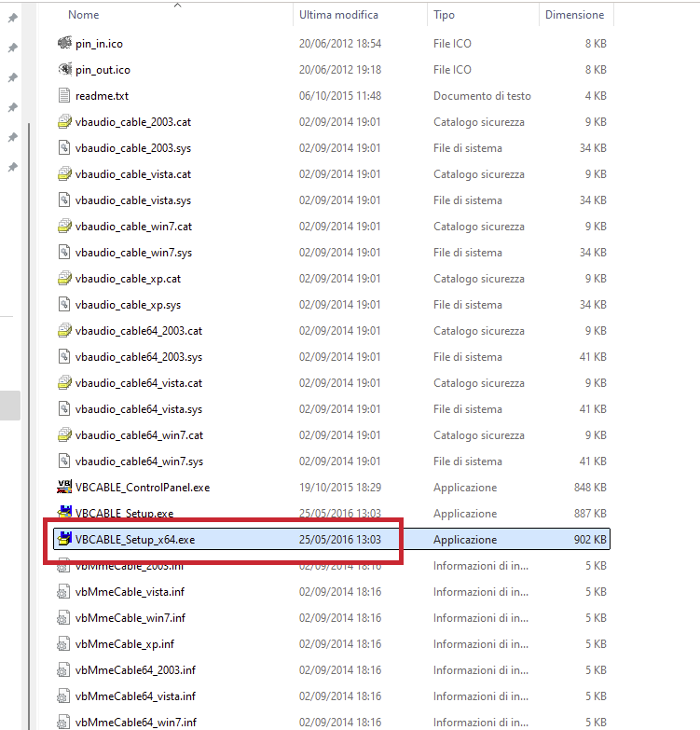
Task: Click icon of vbaudio_cable_xp.sys
Action: click(64, 304)
